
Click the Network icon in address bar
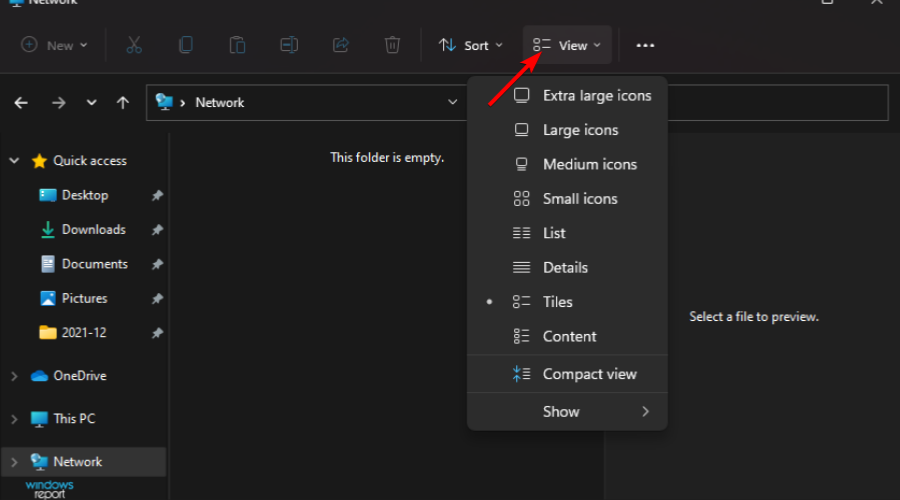(164, 102)
